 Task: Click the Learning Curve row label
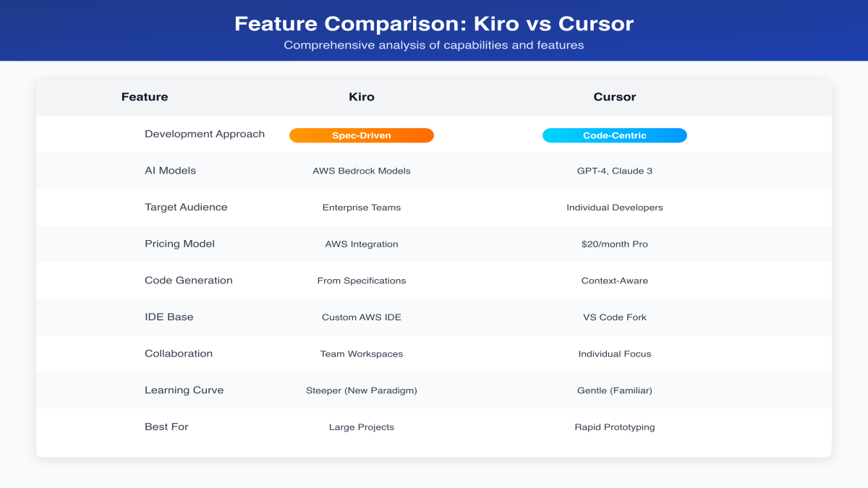click(x=184, y=390)
